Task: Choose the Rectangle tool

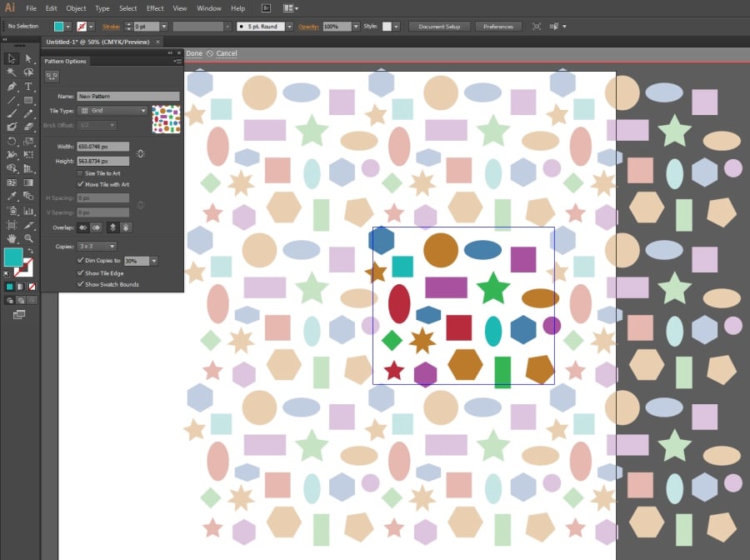Action: click(28, 100)
